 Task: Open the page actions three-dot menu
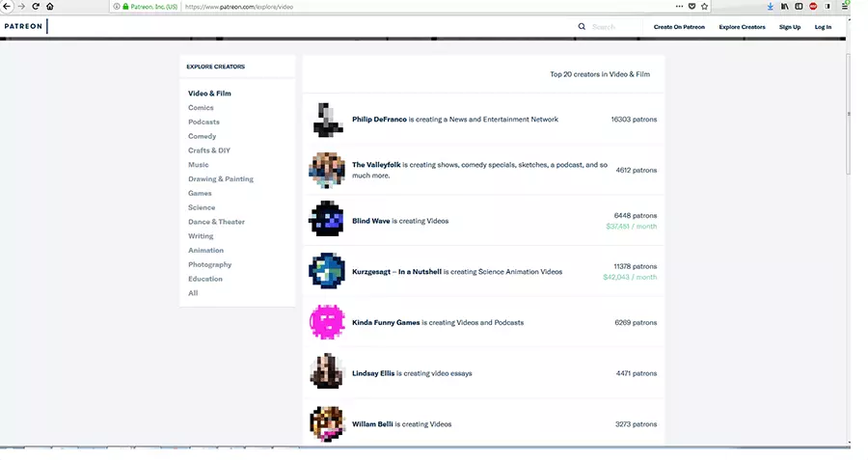(x=679, y=6)
